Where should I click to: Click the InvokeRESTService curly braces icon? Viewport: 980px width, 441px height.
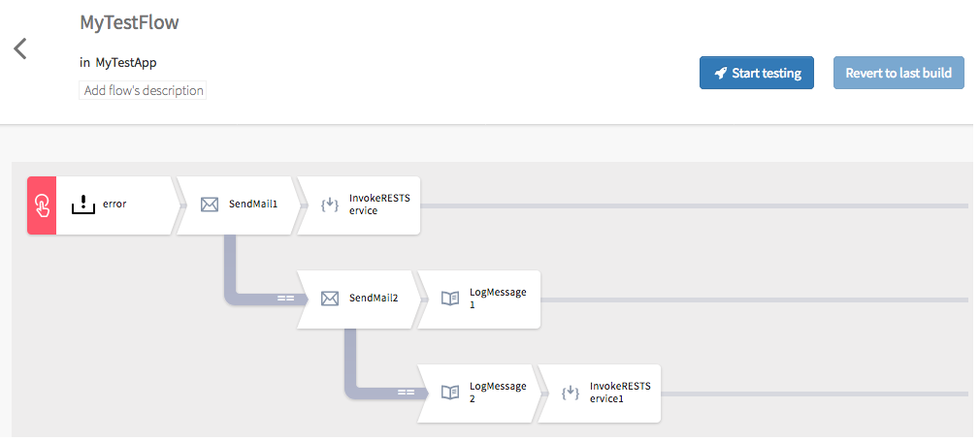pos(329,205)
